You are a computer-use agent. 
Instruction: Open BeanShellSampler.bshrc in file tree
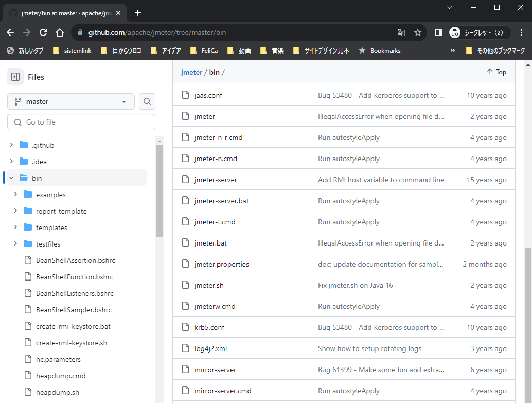(74, 310)
